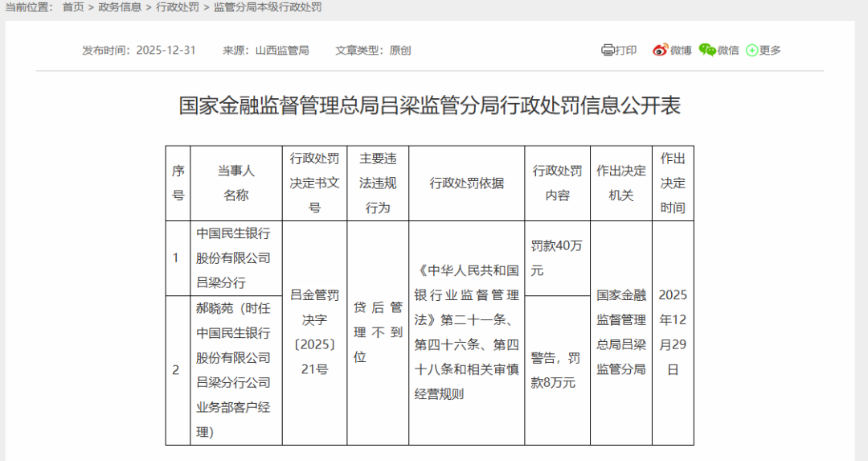Click the Weibo share icon
This screenshot has height=461, width=868.
pyautogui.click(x=660, y=51)
